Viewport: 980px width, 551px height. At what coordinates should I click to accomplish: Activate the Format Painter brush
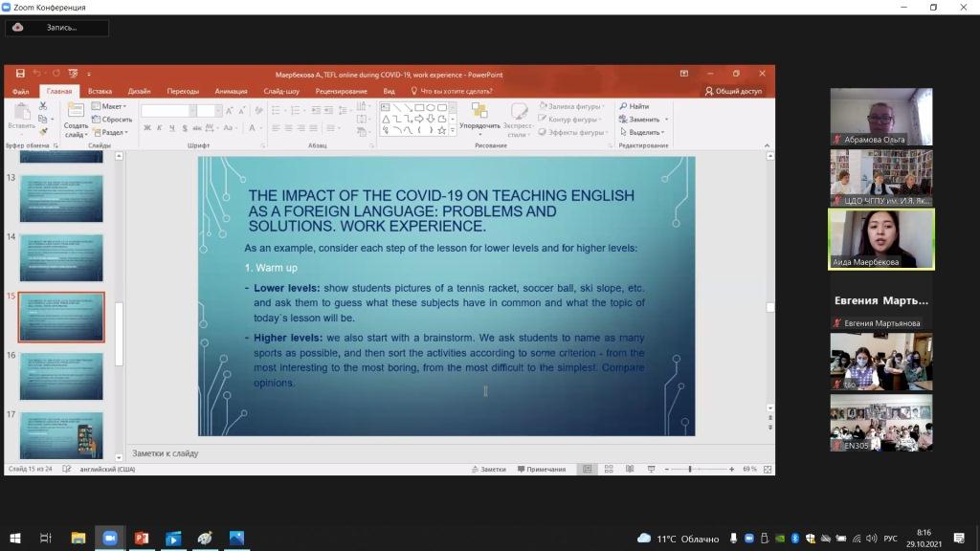[42, 132]
